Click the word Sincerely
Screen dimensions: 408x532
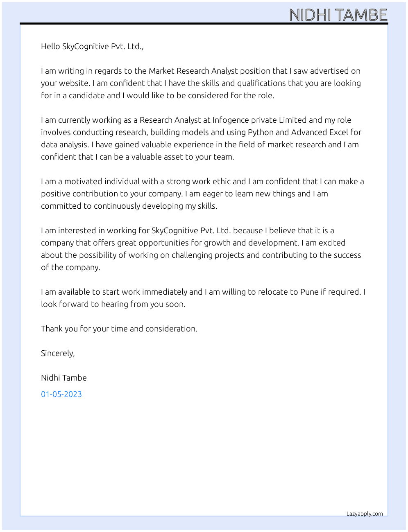tap(58, 353)
